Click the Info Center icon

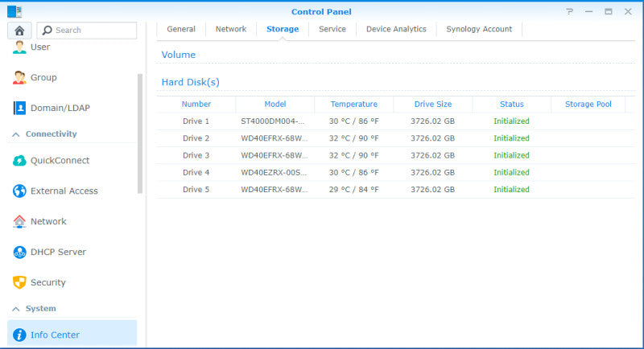tap(19, 335)
